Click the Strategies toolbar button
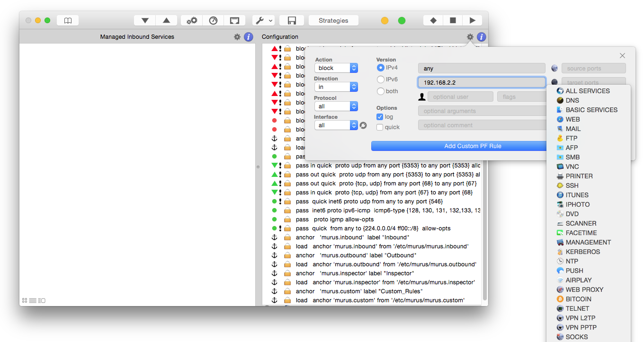This screenshot has height=342, width=644. (x=333, y=20)
